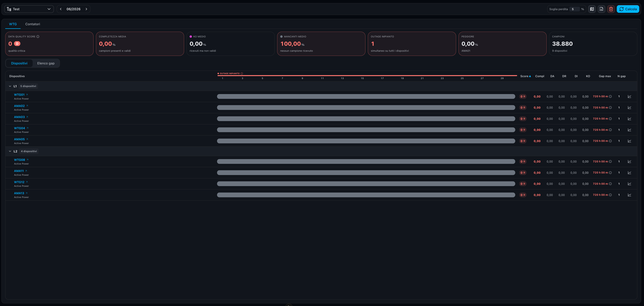Click the Compl column header
The image size is (644, 306).
point(540,76)
